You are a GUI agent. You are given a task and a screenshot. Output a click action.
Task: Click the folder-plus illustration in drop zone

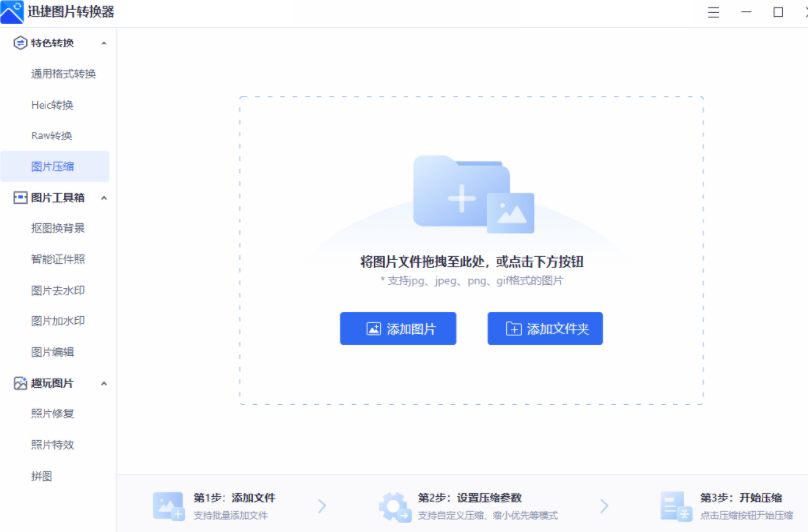(474, 194)
